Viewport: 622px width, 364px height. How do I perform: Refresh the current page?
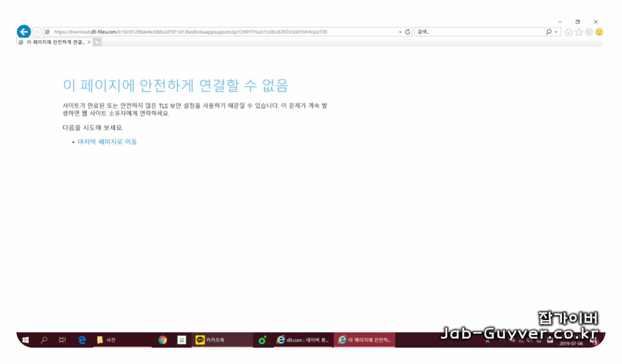pyautogui.click(x=408, y=32)
